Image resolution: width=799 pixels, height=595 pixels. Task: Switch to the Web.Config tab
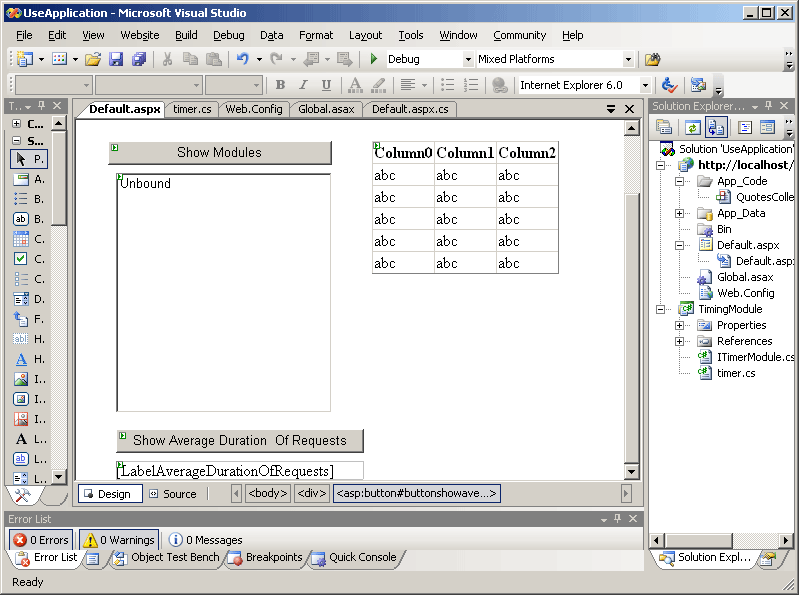(254, 109)
